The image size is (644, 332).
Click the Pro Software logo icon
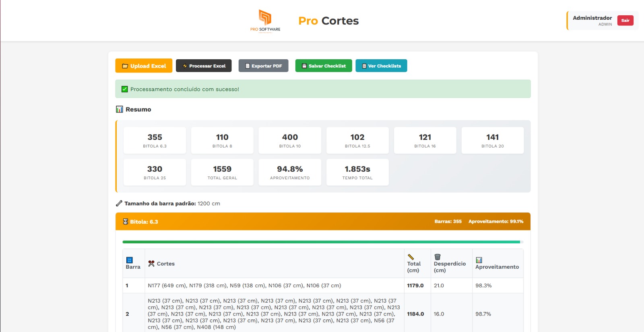point(265,18)
